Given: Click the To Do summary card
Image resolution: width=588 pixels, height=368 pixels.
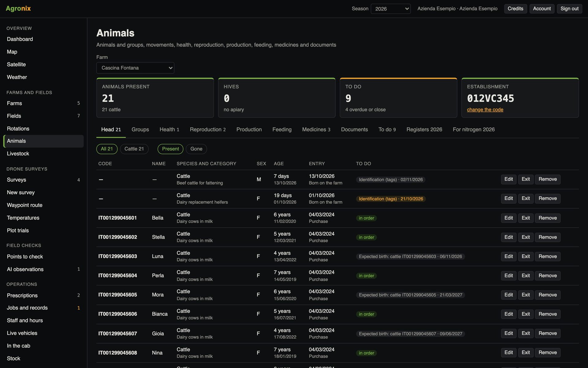Looking at the screenshot, I should [x=398, y=98].
